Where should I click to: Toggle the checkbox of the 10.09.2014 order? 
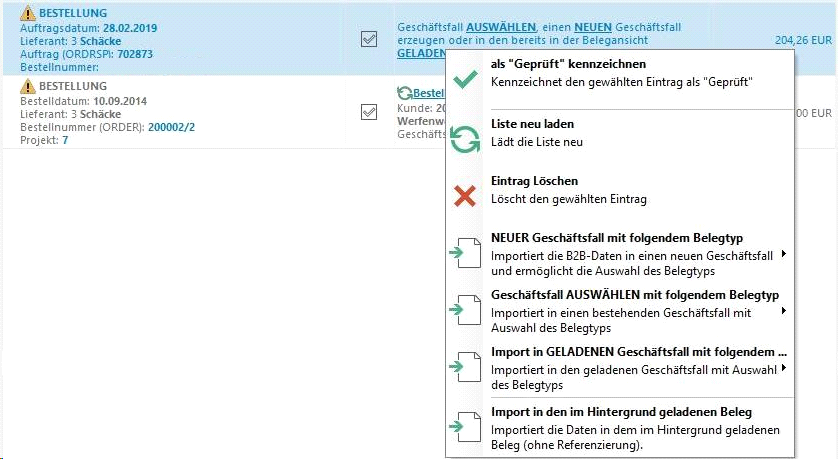369,112
